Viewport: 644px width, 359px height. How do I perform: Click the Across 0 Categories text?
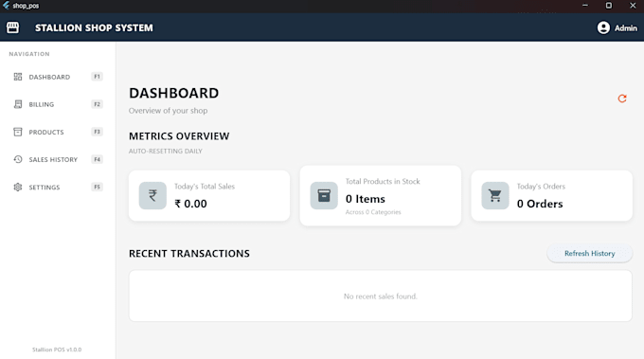pyautogui.click(x=373, y=212)
